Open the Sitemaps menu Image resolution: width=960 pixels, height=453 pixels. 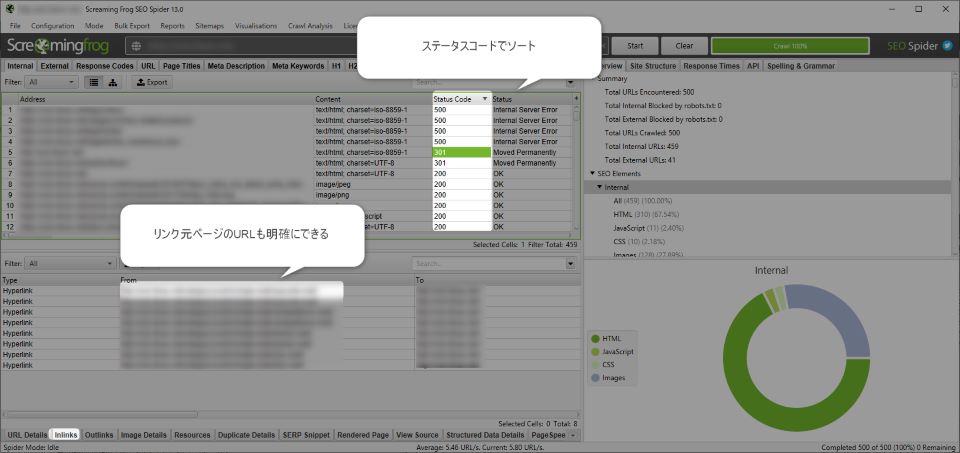coord(209,26)
